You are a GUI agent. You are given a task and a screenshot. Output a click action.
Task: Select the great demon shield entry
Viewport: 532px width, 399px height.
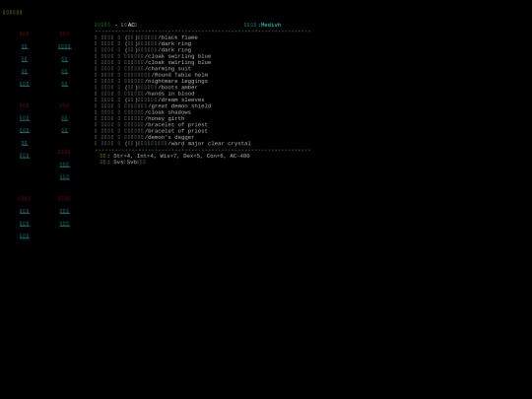pos(153,105)
